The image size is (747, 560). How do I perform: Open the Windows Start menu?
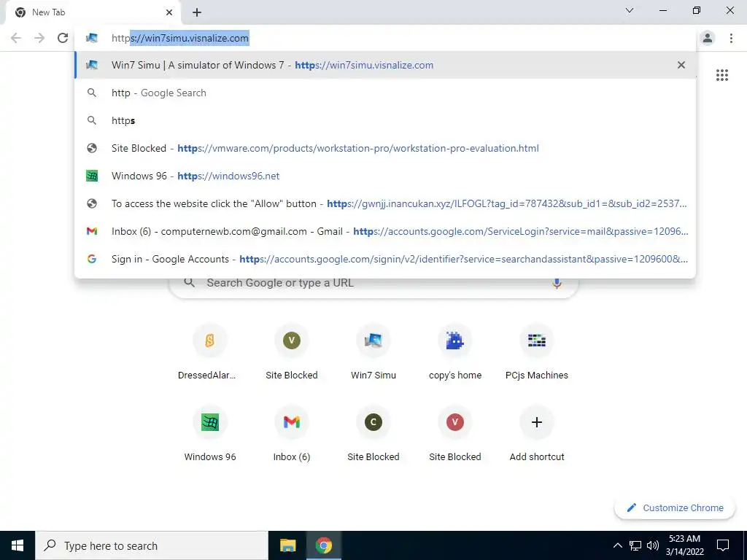tap(18, 545)
